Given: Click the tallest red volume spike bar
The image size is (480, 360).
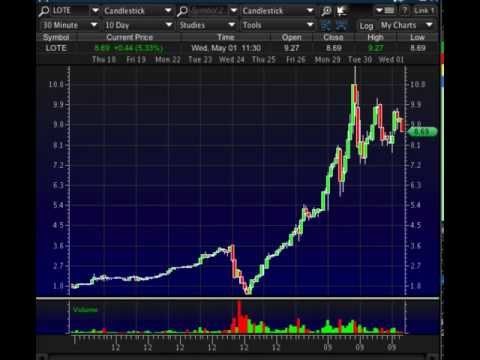Looking at the screenshot, I should [239, 317].
